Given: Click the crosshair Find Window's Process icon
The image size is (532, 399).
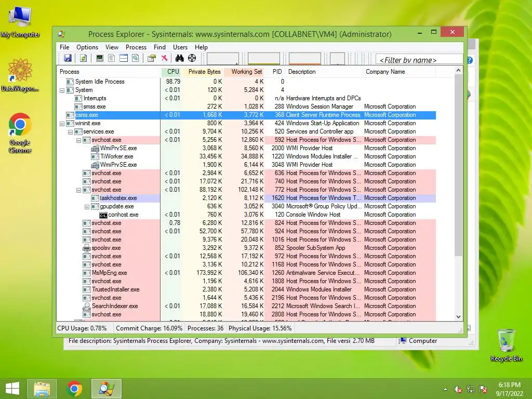Looking at the screenshot, I should (x=192, y=58).
